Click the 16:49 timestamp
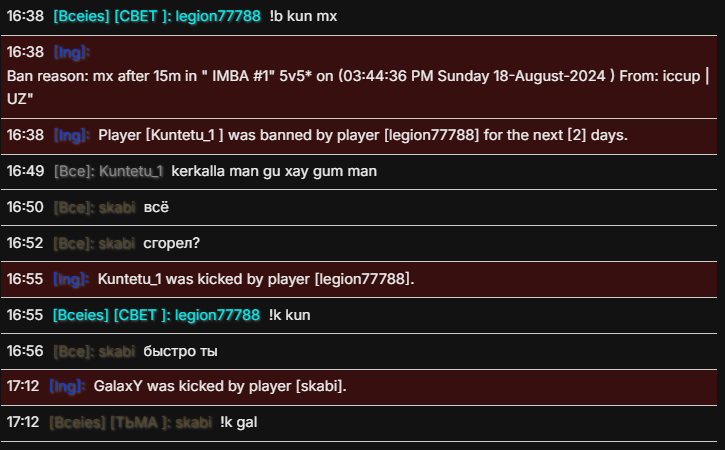Screen dimensions: 725x450 pyautogui.click(x=24, y=171)
